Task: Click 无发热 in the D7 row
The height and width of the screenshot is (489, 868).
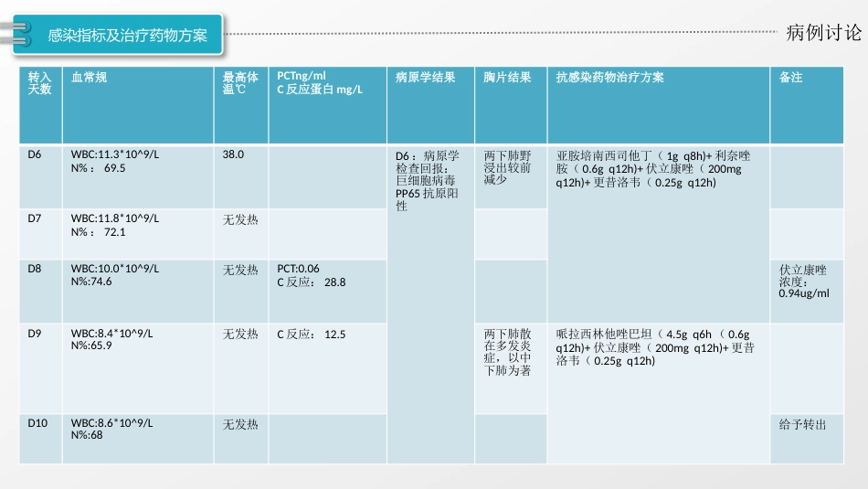Action: tap(240, 220)
